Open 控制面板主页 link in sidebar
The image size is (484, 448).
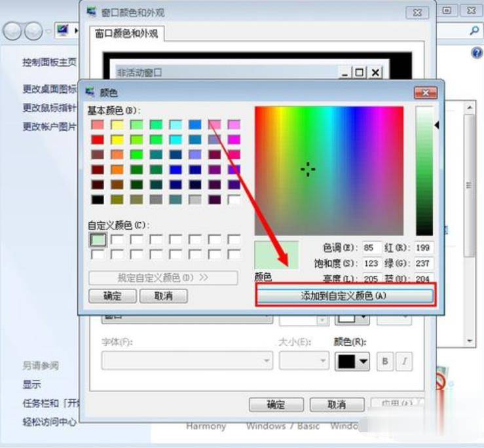click(49, 62)
